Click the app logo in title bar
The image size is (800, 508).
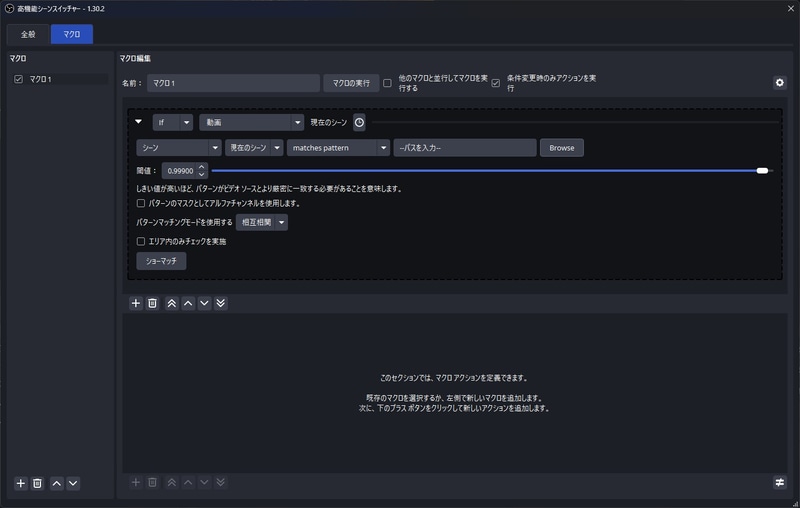[x=9, y=9]
